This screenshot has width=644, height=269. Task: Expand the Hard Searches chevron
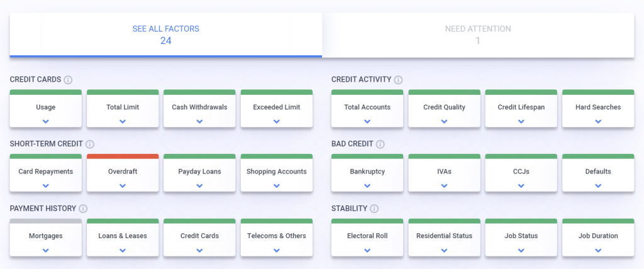click(x=598, y=121)
